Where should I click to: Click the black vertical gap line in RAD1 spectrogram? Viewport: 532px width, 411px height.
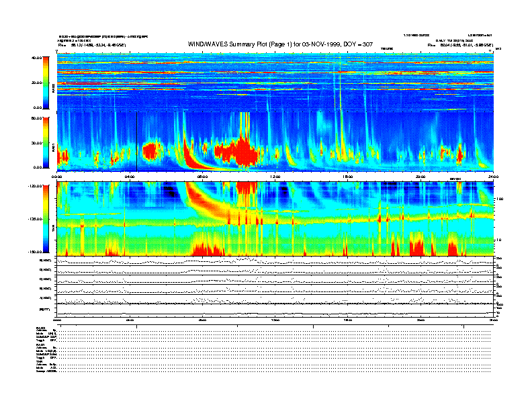coord(137,142)
